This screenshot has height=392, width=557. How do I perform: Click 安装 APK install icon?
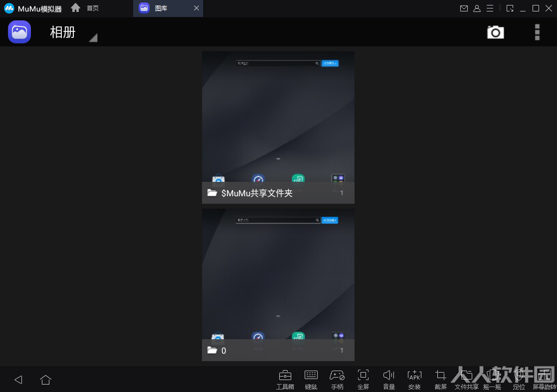[414, 380]
